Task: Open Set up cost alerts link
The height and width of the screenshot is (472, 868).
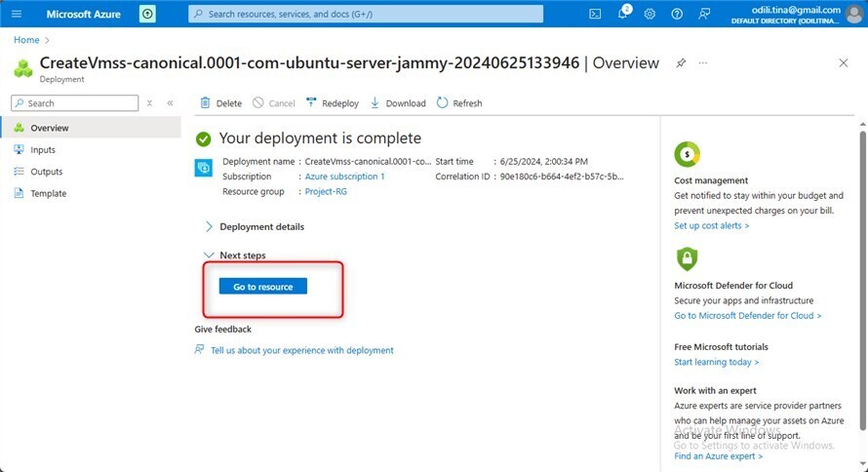Action: click(x=711, y=225)
